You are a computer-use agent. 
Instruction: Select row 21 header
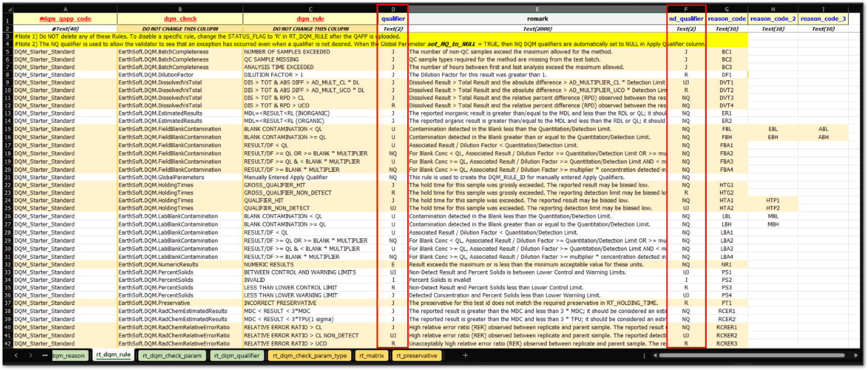point(8,177)
